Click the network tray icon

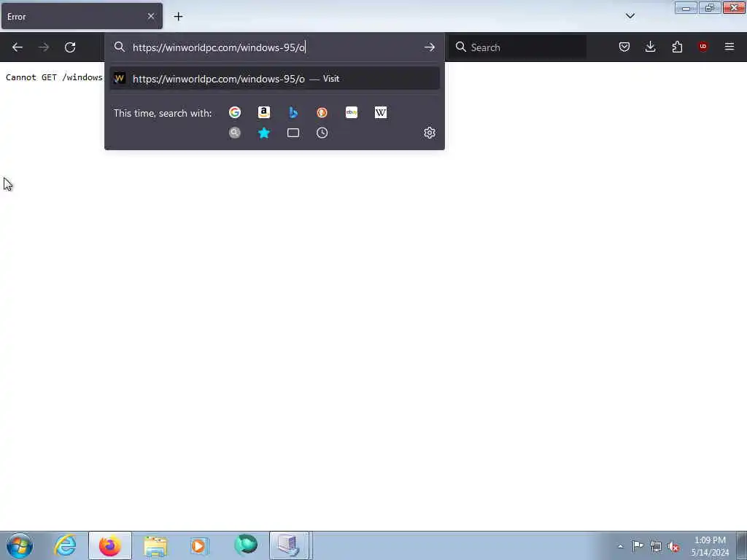pyautogui.click(x=656, y=547)
